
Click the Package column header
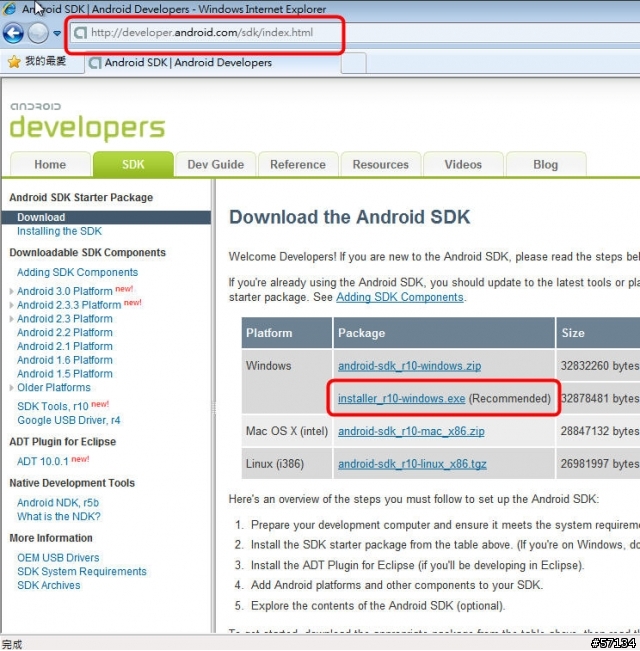(444, 333)
